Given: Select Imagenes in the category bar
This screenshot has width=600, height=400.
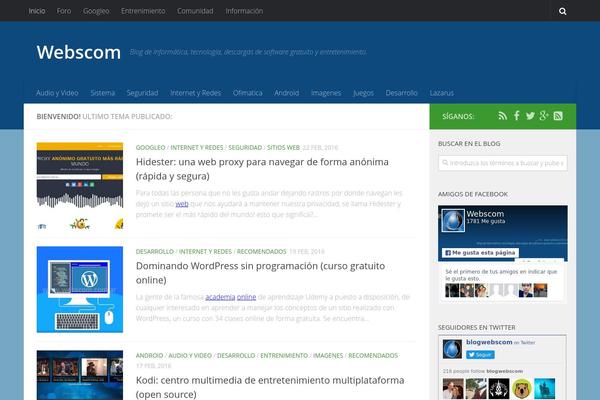Looking at the screenshot, I should [x=326, y=93].
